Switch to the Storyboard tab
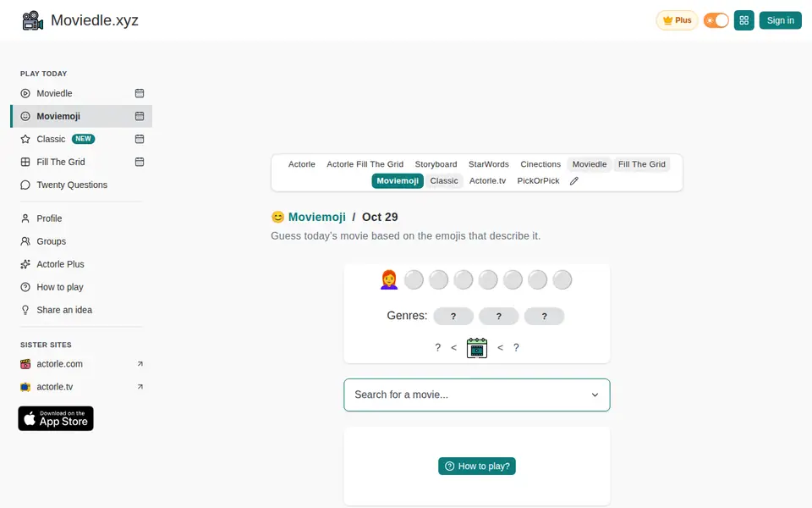The image size is (812, 508). 436,164
